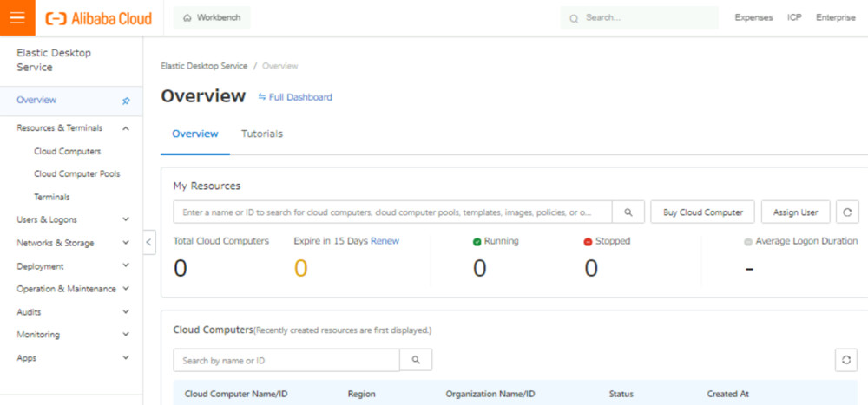Click the Cloud Computers list search icon
This screenshot has width=868, height=405.
(x=416, y=360)
